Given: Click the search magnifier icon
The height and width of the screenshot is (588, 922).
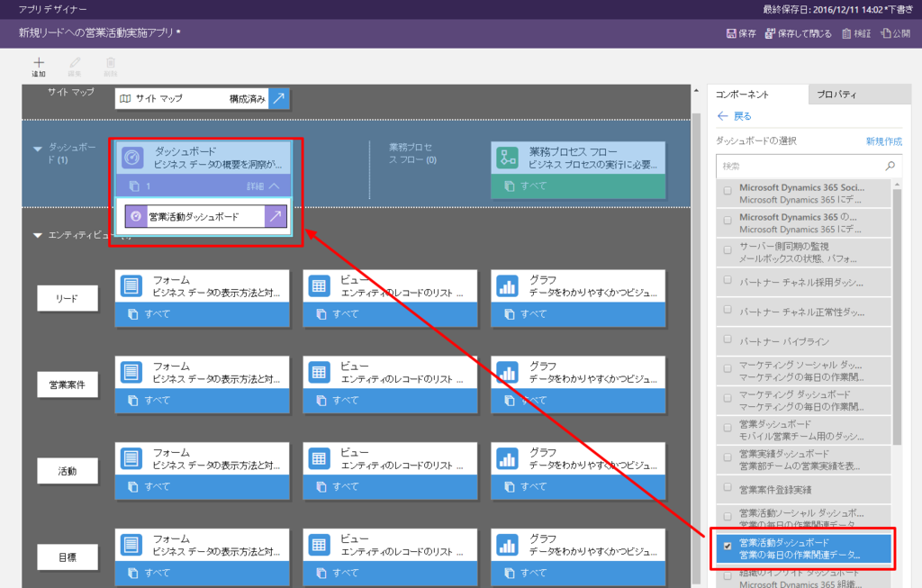Looking at the screenshot, I should [890, 166].
